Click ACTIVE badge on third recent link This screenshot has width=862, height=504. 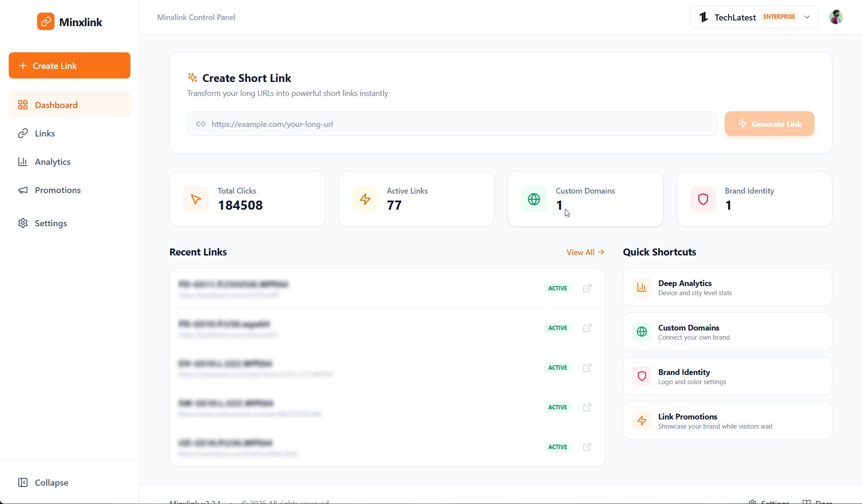[x=558, y=368]
